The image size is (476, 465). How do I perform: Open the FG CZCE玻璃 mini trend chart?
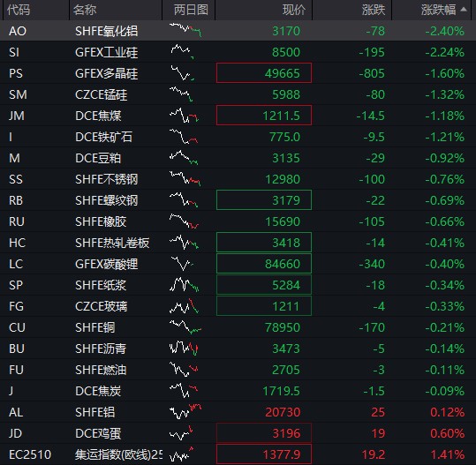[184, 306]
